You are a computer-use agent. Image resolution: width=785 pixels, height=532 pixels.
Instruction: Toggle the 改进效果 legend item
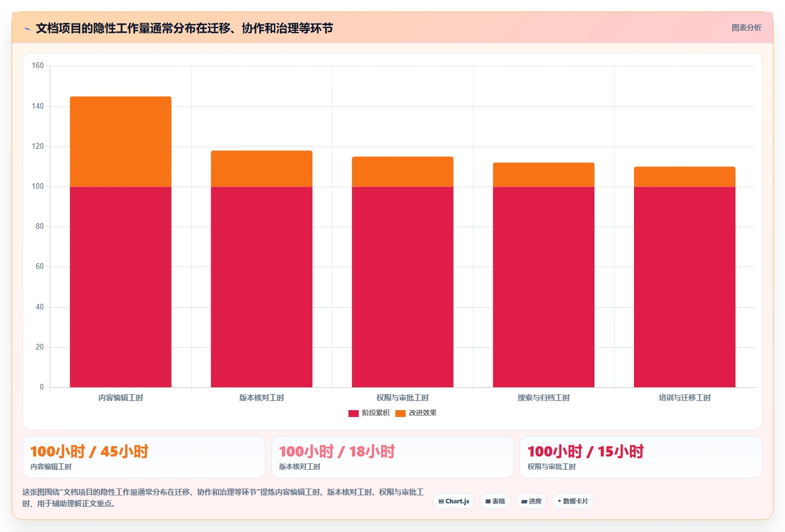(x=416, y=413)
